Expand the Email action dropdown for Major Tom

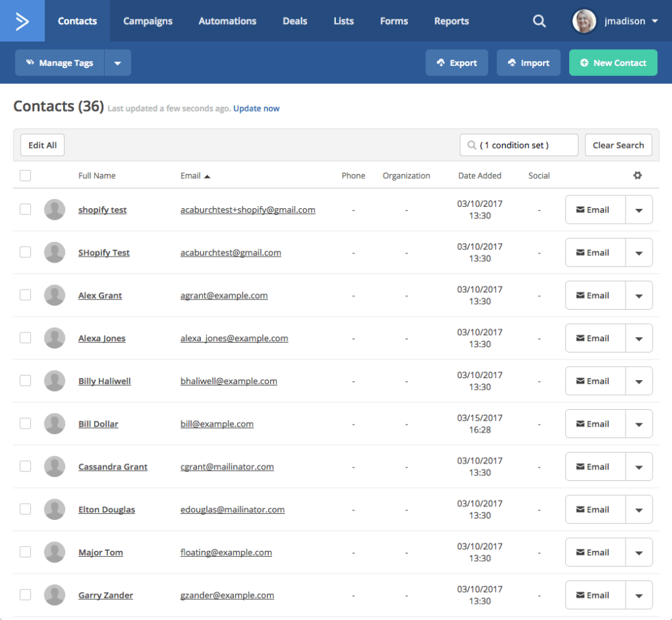point(640,552)
